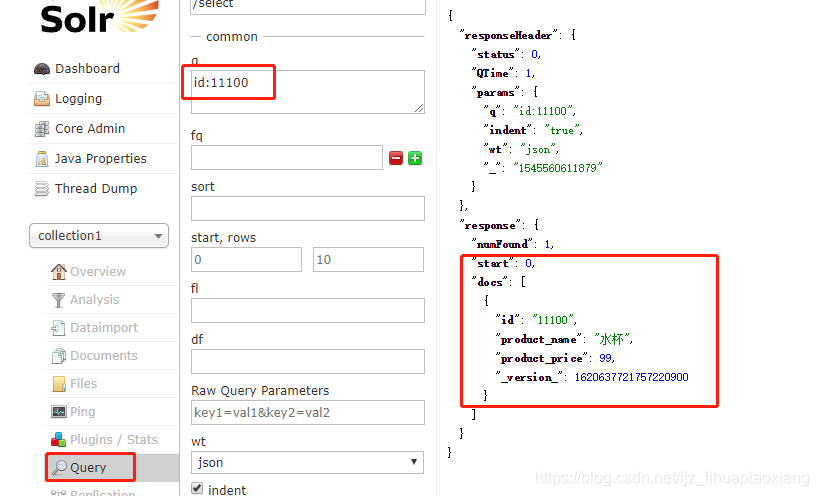Open the Dataimport page

(x=104, y=328)
